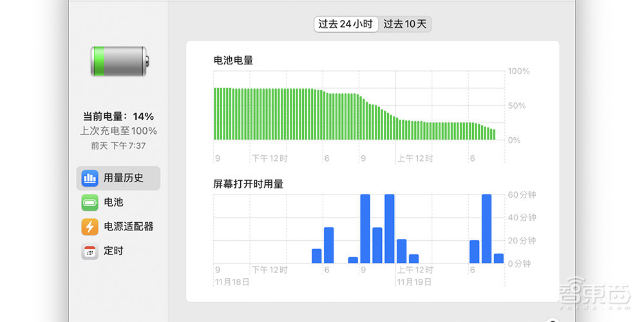Click the orange lightning Power Adapter (电源适配器) icon
The width and height of the screenshot is (644, 322).
pyautogui.click(x=90, y=227)
